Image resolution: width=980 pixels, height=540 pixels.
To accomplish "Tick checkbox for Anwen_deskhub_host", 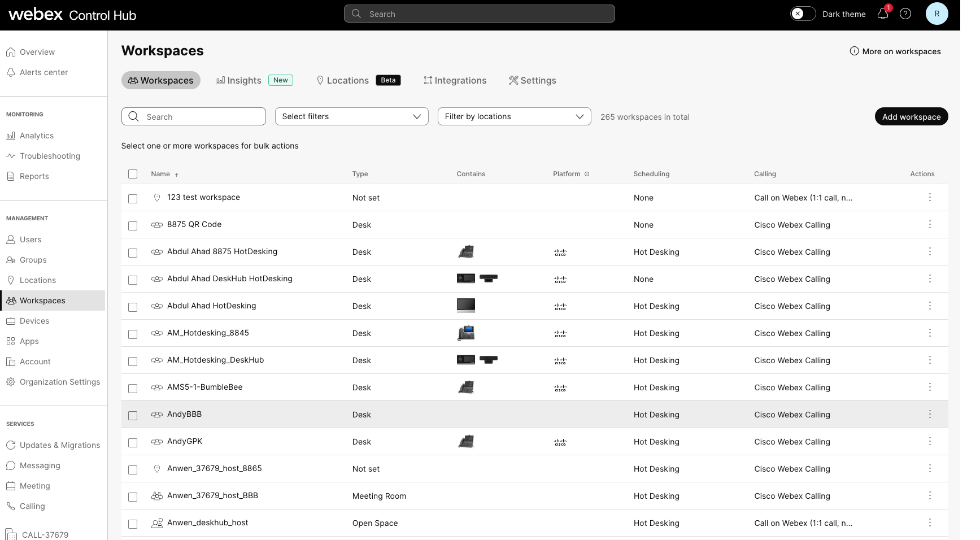I will 133,524.
